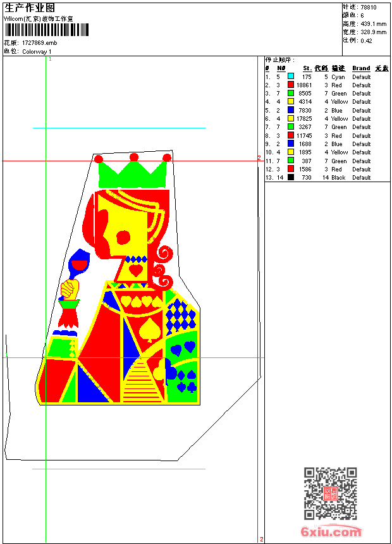Pick the red swatch beside 1586 stitches

tap(291, 169)
